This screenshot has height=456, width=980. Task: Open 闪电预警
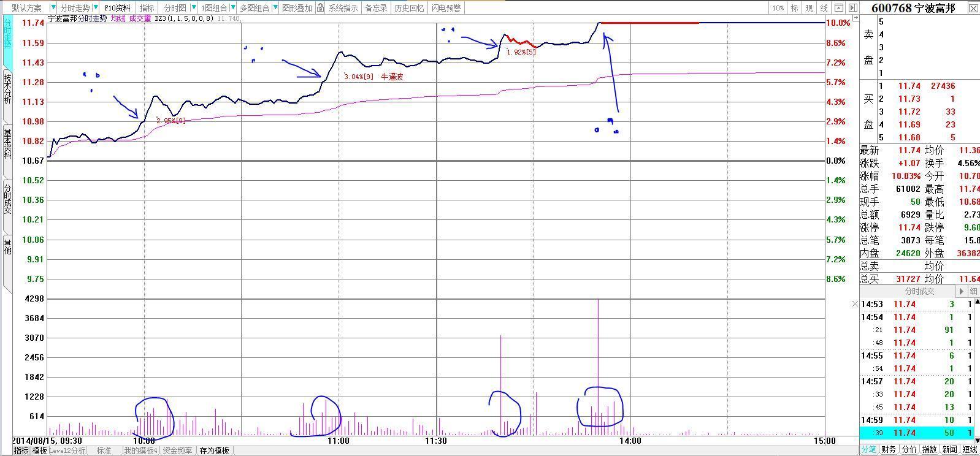[x=446, y=8]
